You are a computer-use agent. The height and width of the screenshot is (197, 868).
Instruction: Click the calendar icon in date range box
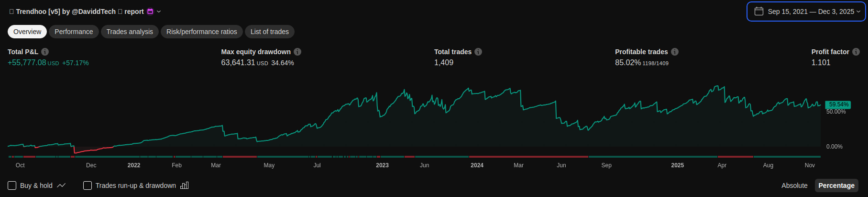pos(759,12)
